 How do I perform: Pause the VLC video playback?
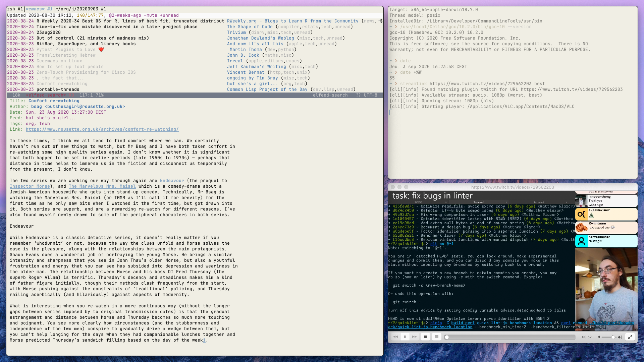405,337
